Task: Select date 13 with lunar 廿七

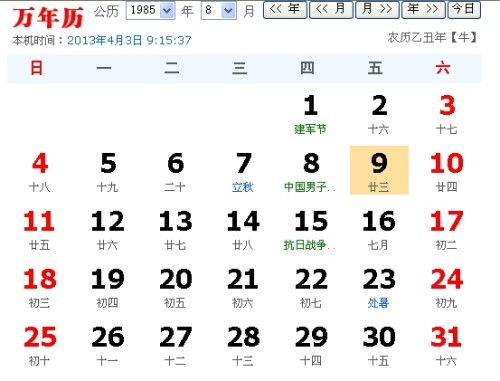Action: (x=176, y=230)
